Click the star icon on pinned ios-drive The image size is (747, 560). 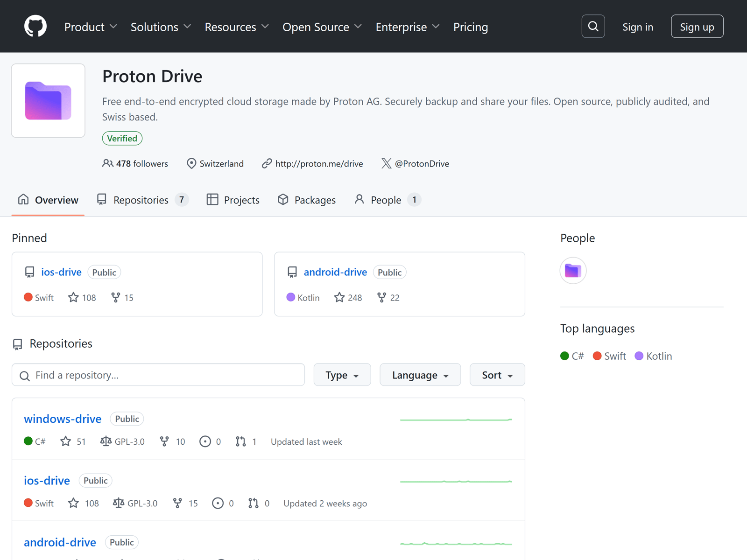point(73,298)
